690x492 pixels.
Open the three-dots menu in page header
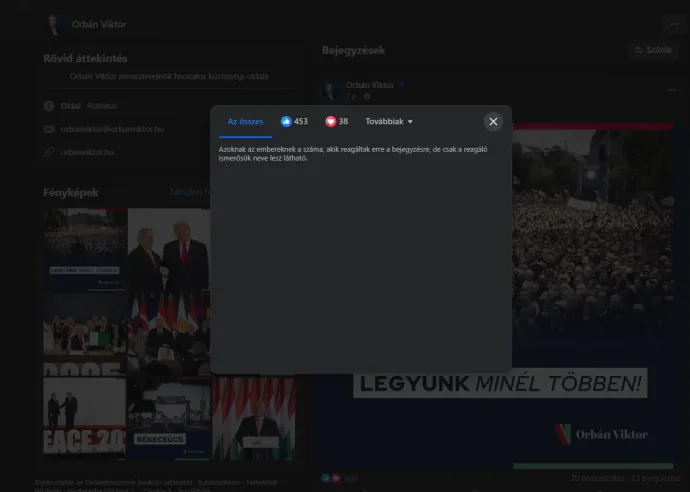pyautogui.click(x=675, y=24)
